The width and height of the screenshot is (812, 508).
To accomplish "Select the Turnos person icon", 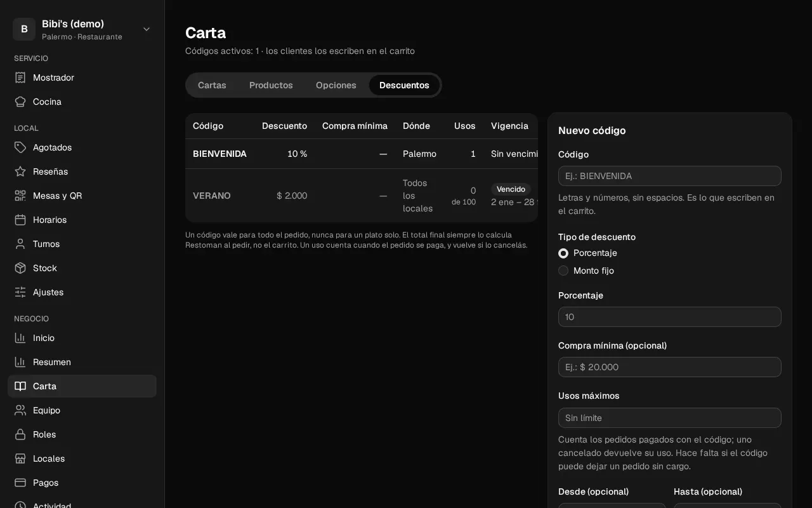I will coord(20,244).
